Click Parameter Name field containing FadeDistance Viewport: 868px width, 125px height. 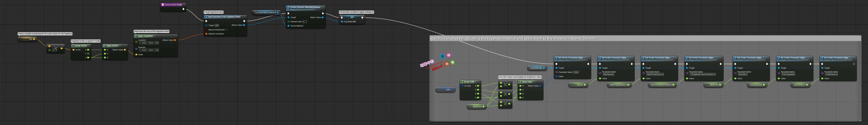[x=831, y=74]
